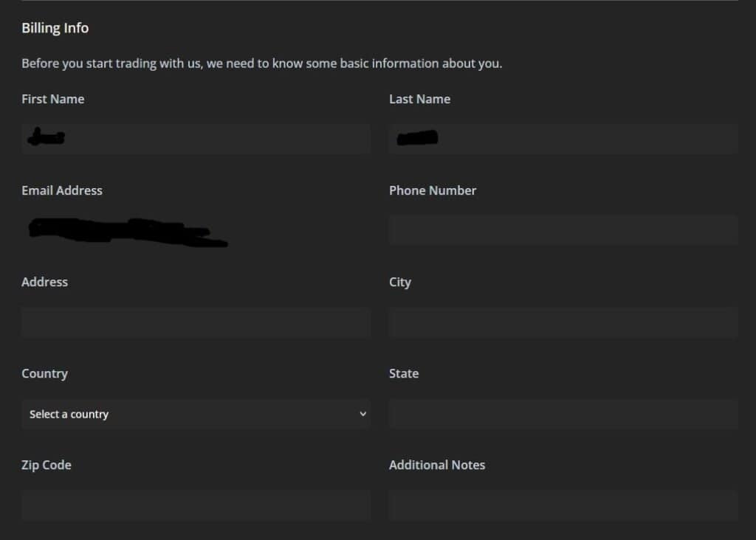756x540 pixels.
Task: Focus the Address input field
Action: [x=196, y=322]
